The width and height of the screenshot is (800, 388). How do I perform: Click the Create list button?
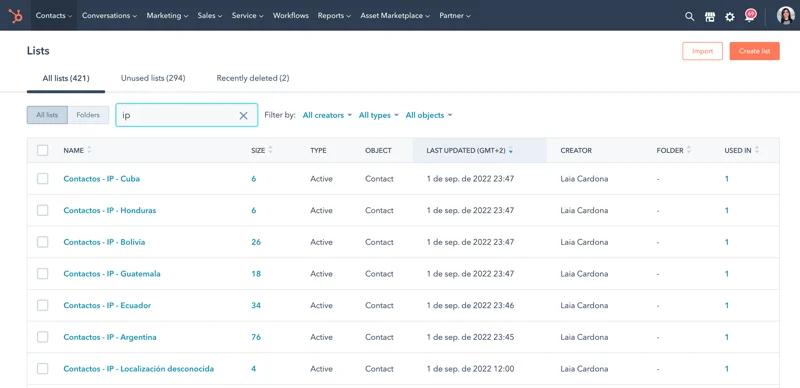pos(754,51)
